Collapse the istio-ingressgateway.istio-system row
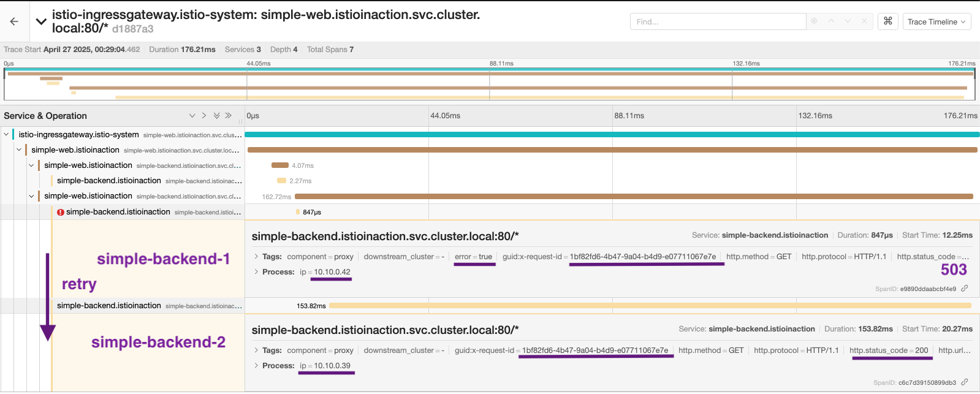The image size is (980, 394). pyautogui.click(x=6, y=134)
